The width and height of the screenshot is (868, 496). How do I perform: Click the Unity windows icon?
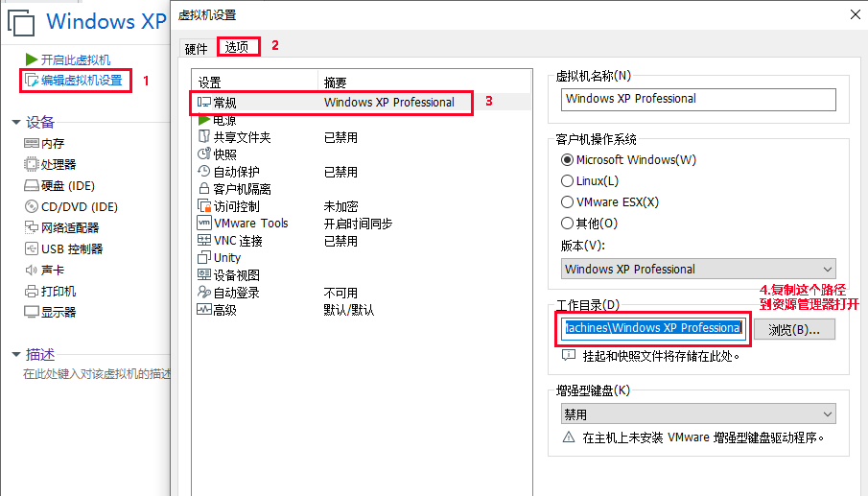point(204,257)
